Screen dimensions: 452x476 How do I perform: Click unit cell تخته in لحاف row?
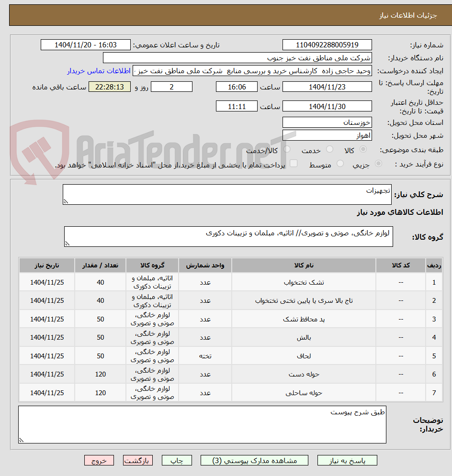[205, 356]
